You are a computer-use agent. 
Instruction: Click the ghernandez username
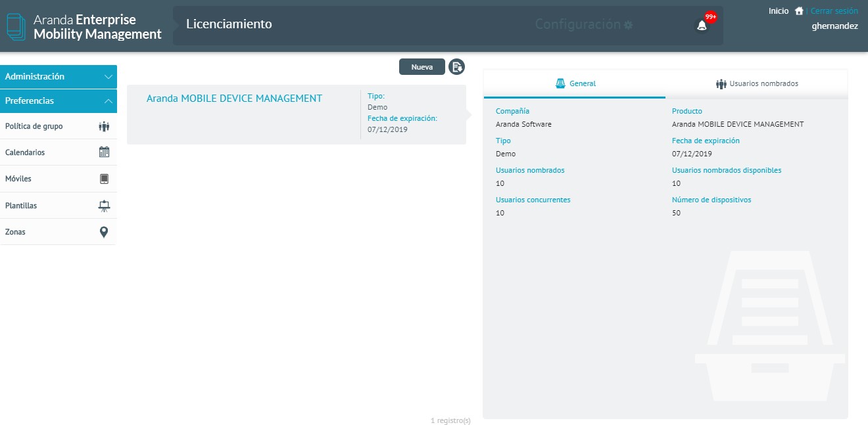[835, 26]
